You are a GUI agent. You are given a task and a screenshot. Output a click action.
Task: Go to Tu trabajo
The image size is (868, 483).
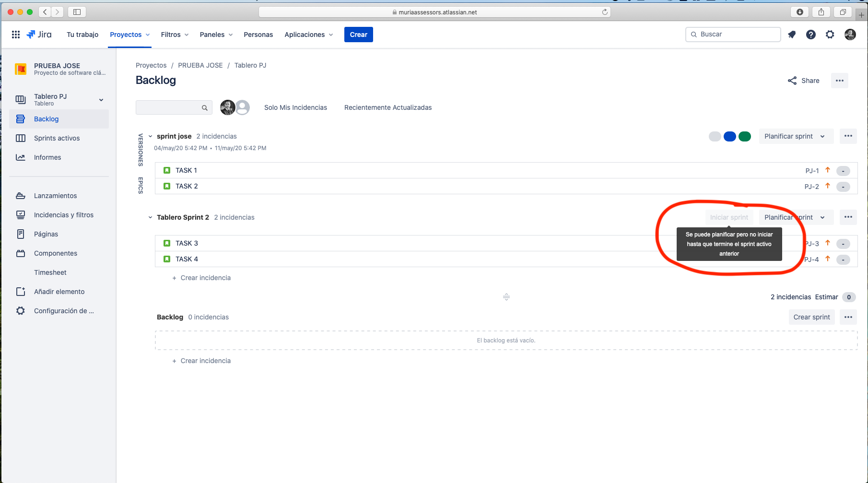82,35
